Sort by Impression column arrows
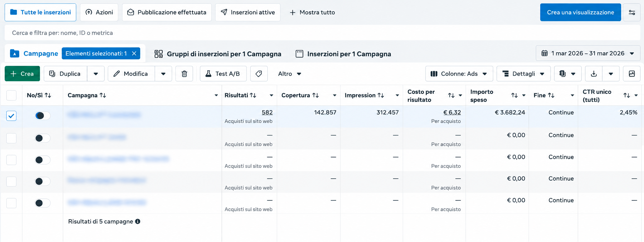Viewport: 644px width, 242px height. (381, 95)
